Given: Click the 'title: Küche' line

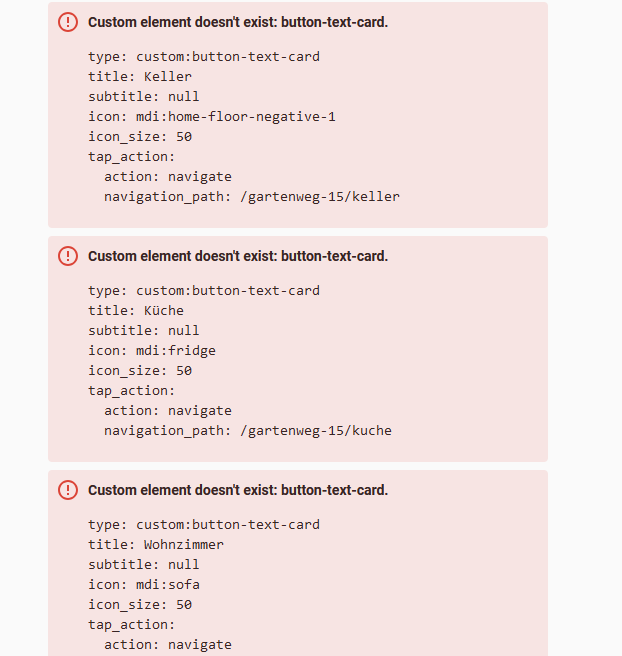Looking at the screenshot, I should point(136,310).
